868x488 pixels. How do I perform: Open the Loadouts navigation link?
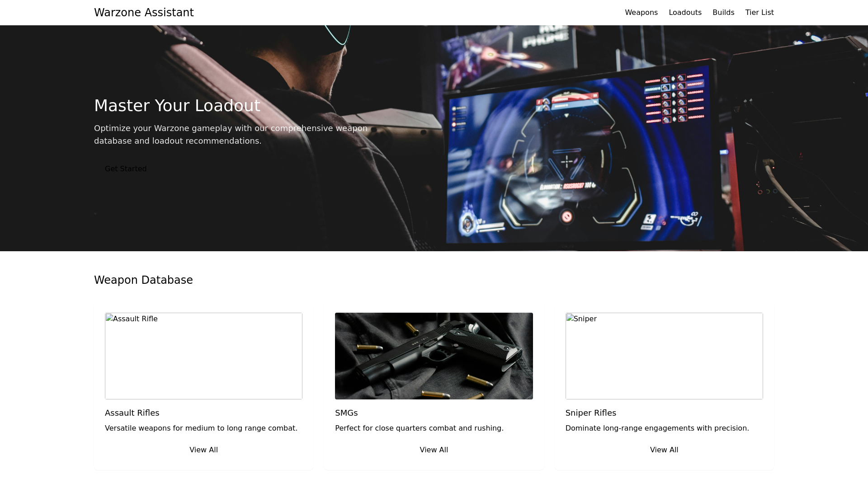tap(685, 12)
